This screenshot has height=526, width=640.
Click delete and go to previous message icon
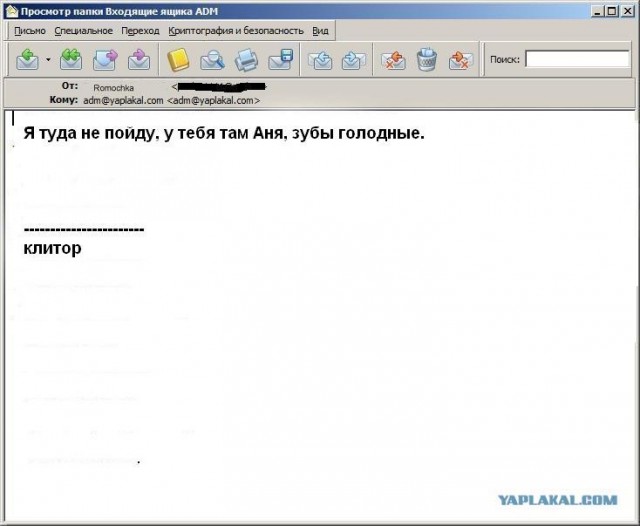tap(393, 60)
